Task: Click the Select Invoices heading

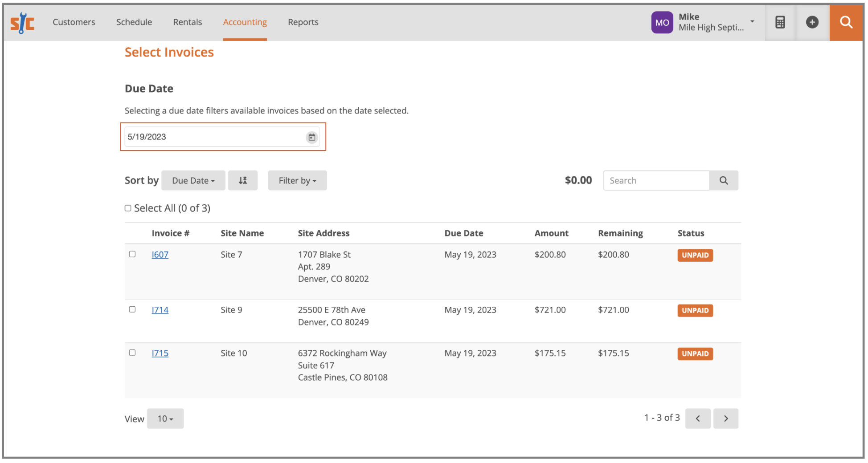Action: pos(169,52)
